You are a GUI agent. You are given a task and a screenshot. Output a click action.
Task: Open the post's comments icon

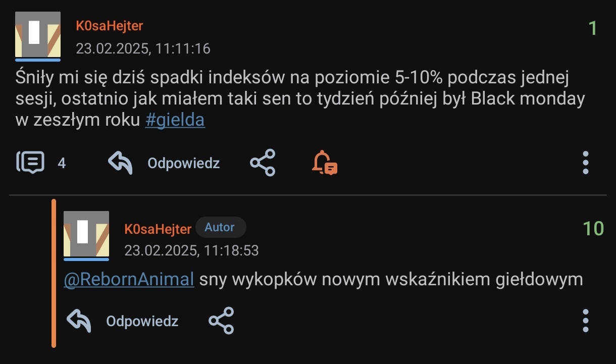pos(31,163)
